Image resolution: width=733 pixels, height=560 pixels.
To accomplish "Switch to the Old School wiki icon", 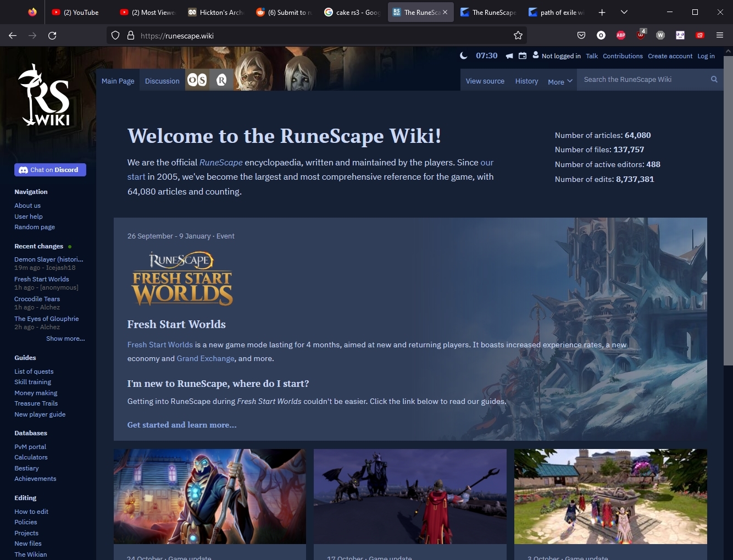I will (197, 80).
